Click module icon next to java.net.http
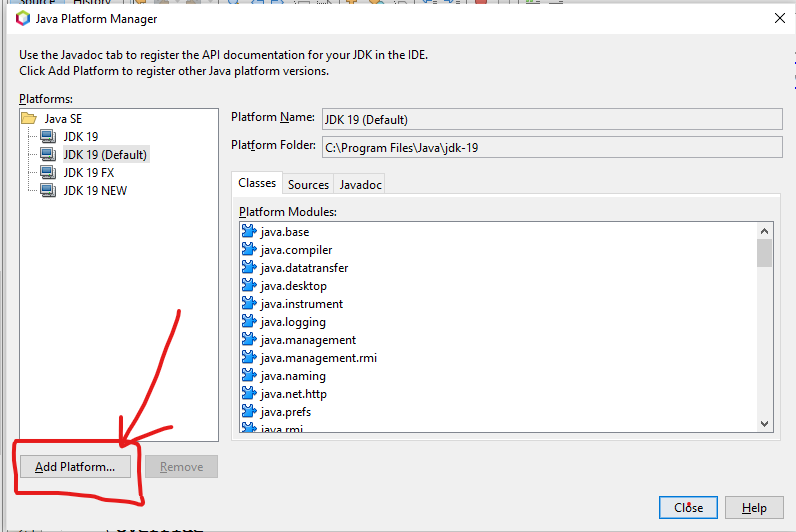The image size is (796, 532). 249,393
